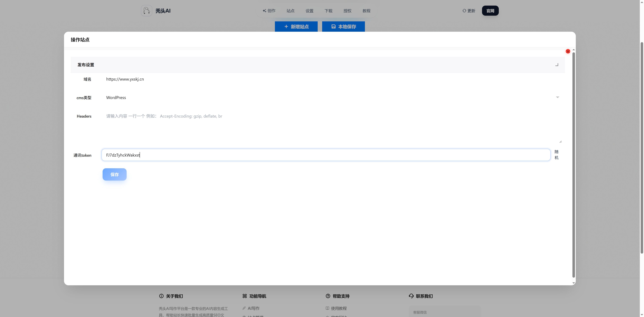The width and height of the screenshot is (644, 317).
Task: Click the headset icon beside 联系我们
Action: (411, 296)
